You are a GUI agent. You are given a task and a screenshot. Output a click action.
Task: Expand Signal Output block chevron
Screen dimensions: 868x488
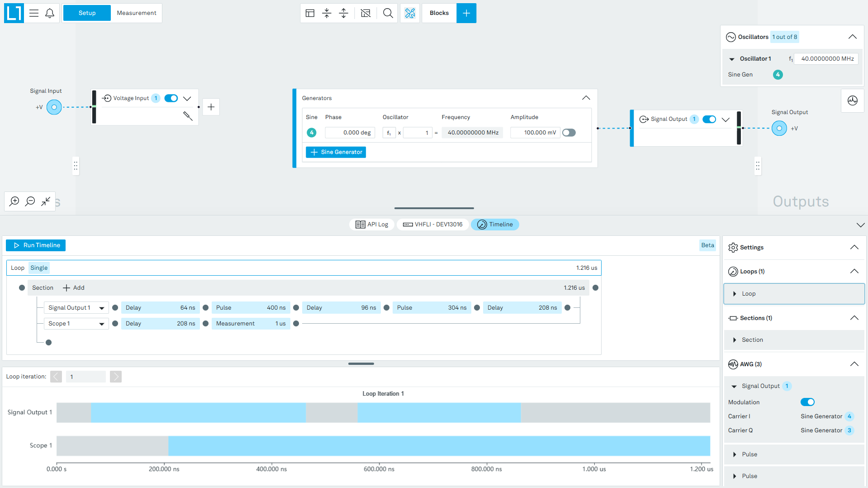coord(726,120)
